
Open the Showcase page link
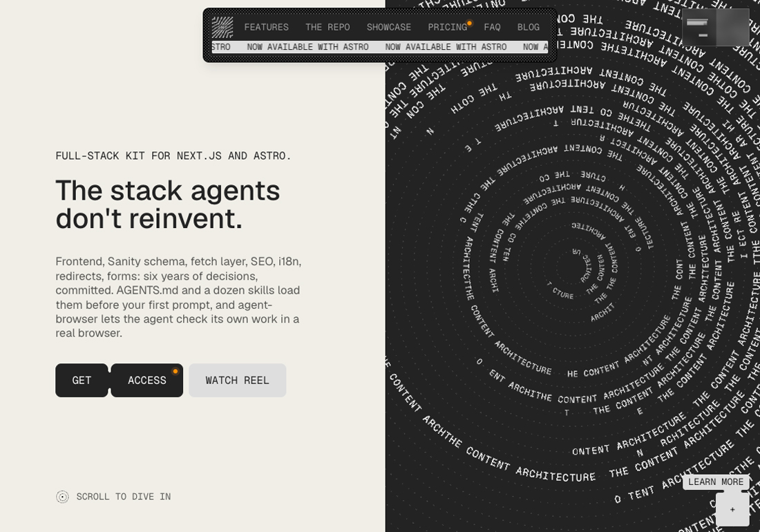pos(389,28)
